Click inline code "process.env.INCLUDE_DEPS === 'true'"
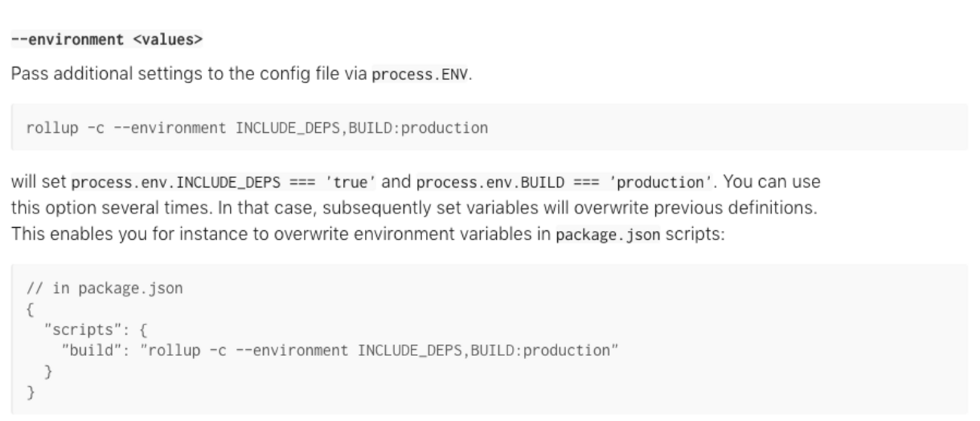This screenshot has height=421, width=980. [x=223, y=183]
